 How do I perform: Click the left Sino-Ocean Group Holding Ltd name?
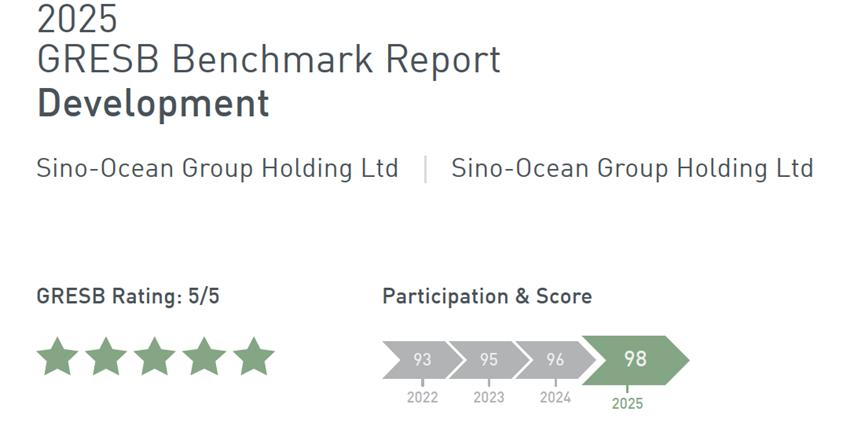point(217,168)
